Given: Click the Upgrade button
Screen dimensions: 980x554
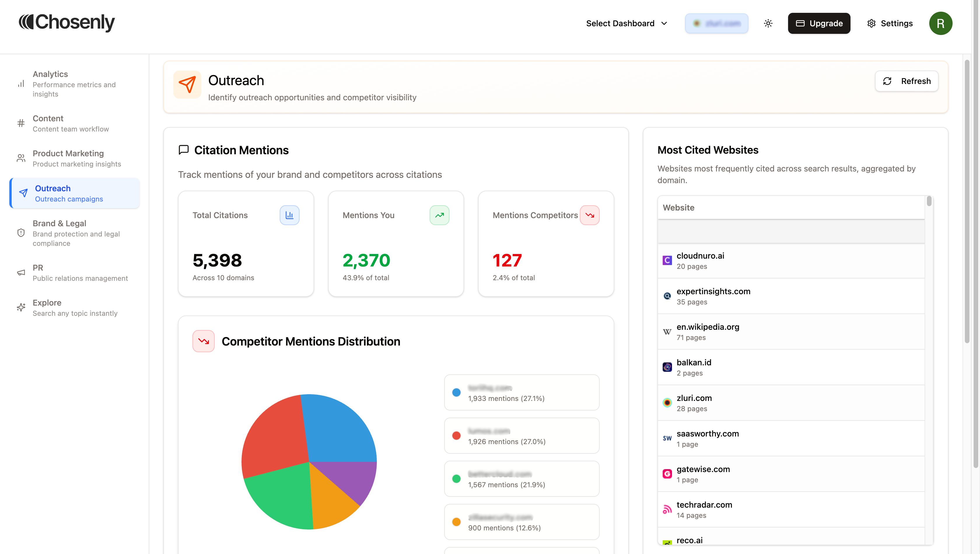Looking at the screenshot, I should click(819, 24).
